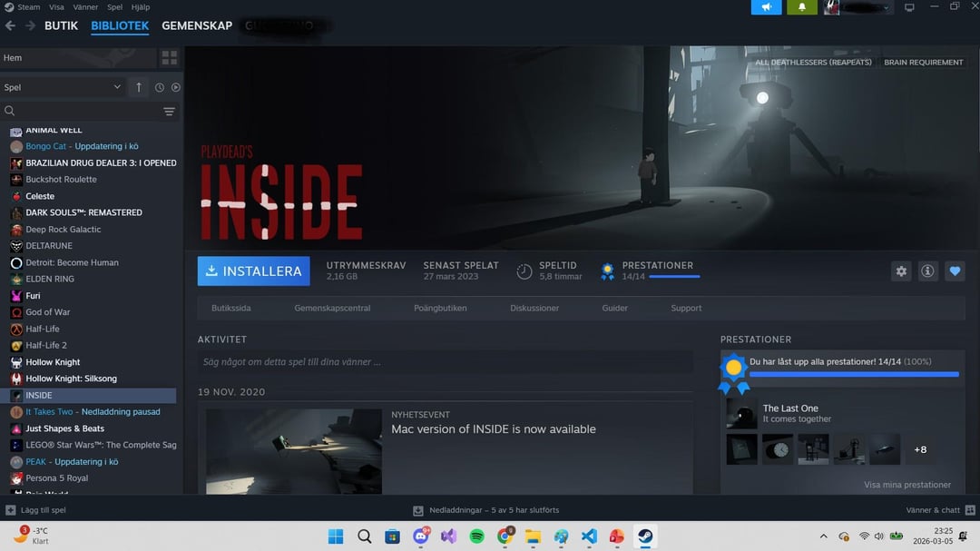Click the advanced filter icon in the search bar
The width and height of the screenshot is (980, 551).
pyautogui.click(x=169, y=112)
